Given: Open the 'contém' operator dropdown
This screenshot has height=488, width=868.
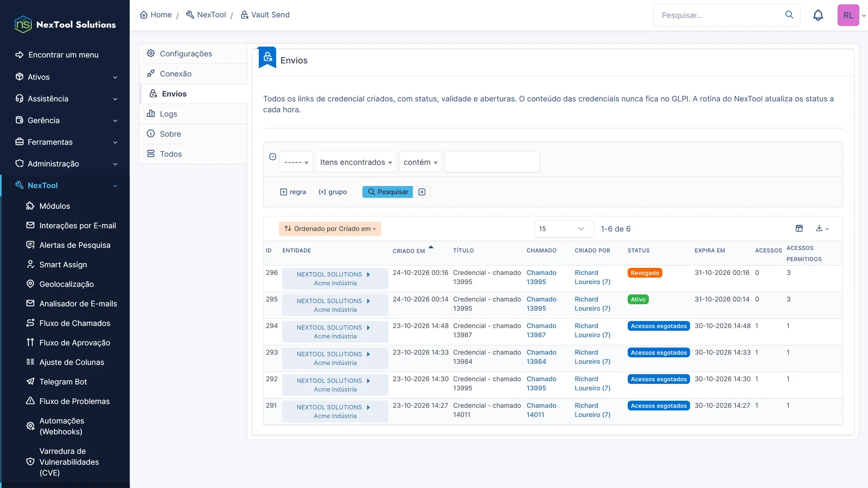Looking at the screenshot, I should [x=420, y=162].
